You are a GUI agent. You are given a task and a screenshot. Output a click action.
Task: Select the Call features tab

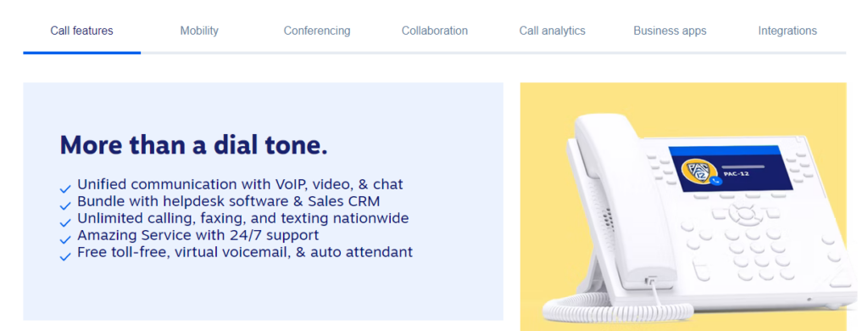point(82,31)
